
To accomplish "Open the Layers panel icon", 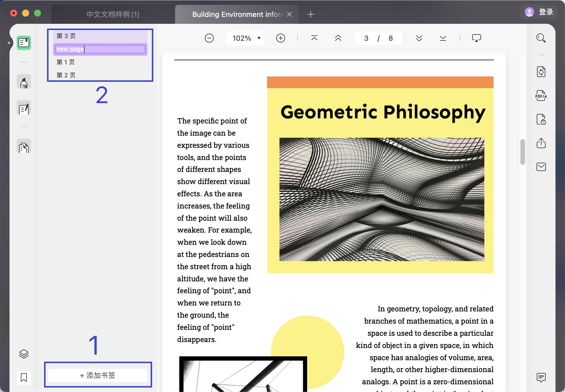I will 24,354.
